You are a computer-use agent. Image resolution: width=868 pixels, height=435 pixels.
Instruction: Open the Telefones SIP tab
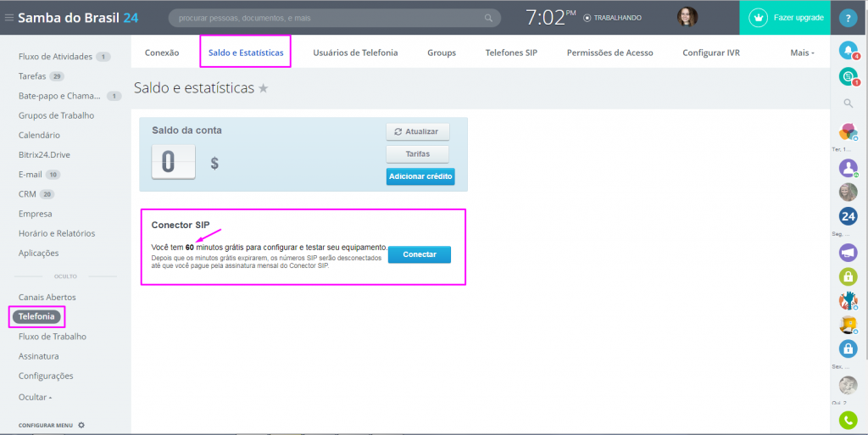511,53
